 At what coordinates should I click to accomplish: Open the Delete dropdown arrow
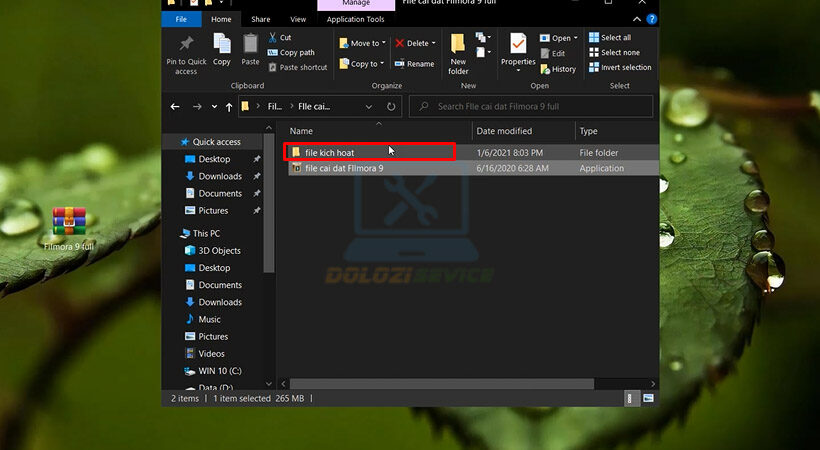433,43
